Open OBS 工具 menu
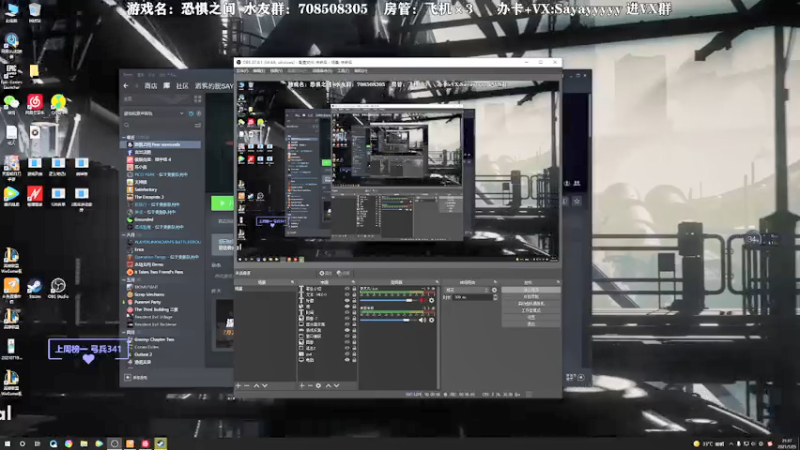 (x=343, y=71)
